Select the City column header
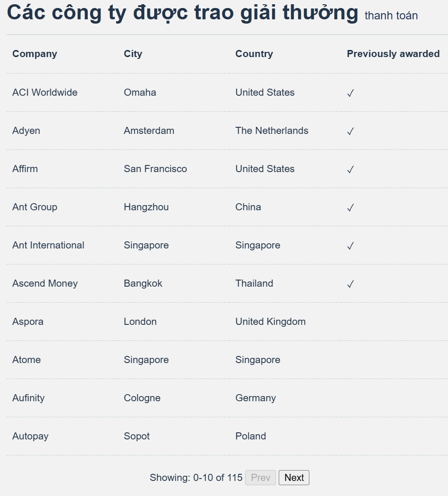 133,54
